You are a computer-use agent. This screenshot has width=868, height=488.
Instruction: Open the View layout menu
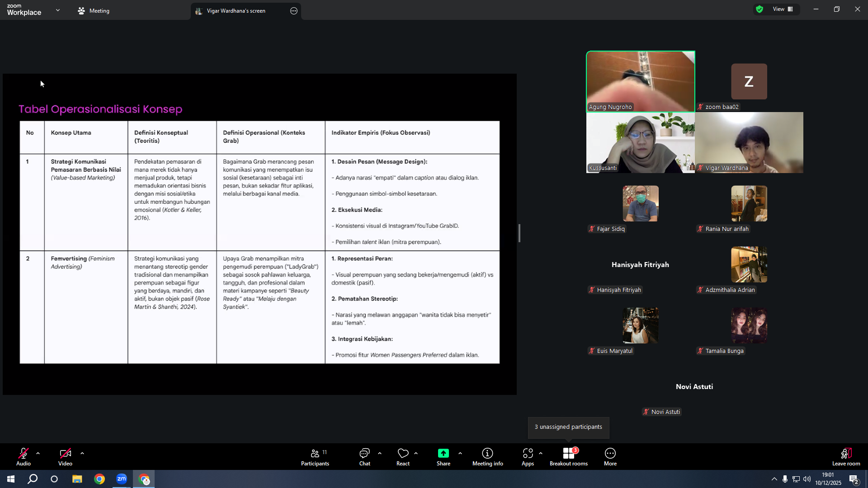[783, 9]
